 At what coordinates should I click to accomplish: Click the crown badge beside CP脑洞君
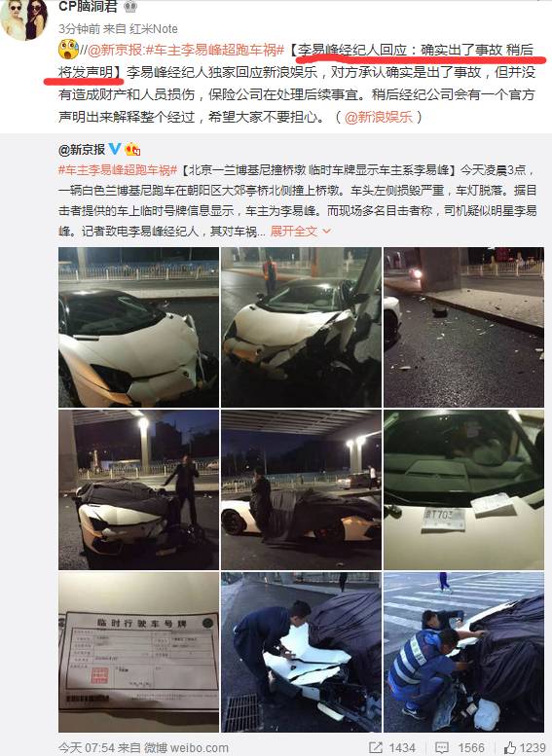[x=130, y=6]
